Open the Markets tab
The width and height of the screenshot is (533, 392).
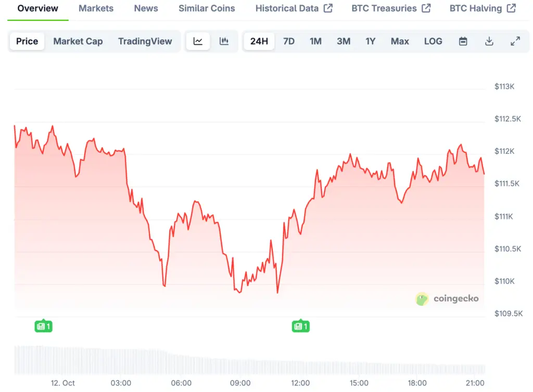coord(96,8)
